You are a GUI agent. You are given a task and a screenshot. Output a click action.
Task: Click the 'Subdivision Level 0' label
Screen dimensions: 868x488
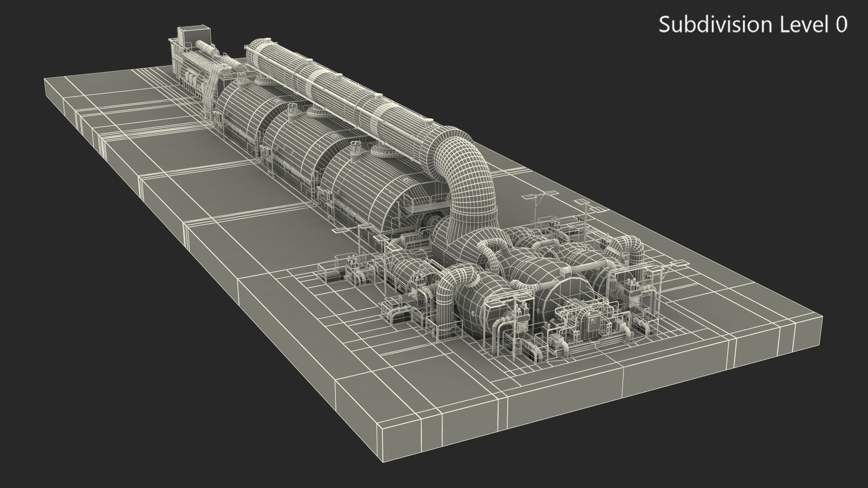tap(753, 24)
